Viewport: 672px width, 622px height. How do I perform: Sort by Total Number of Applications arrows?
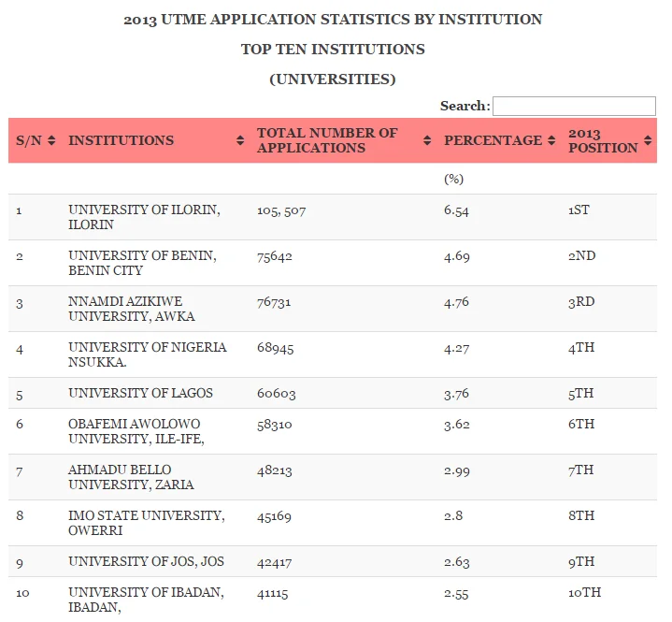click(427, 140)
